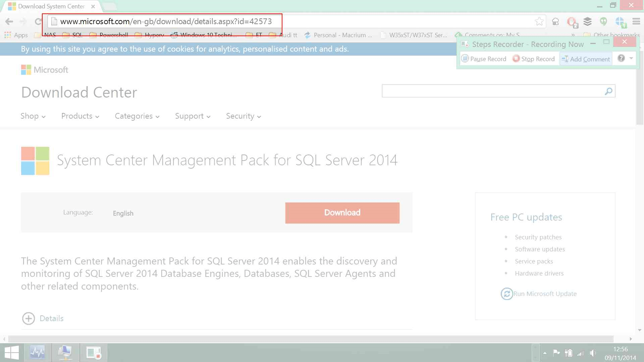Add Comment in Steps Recorder
The image size is (644, 362).
(x=586, y=59)
